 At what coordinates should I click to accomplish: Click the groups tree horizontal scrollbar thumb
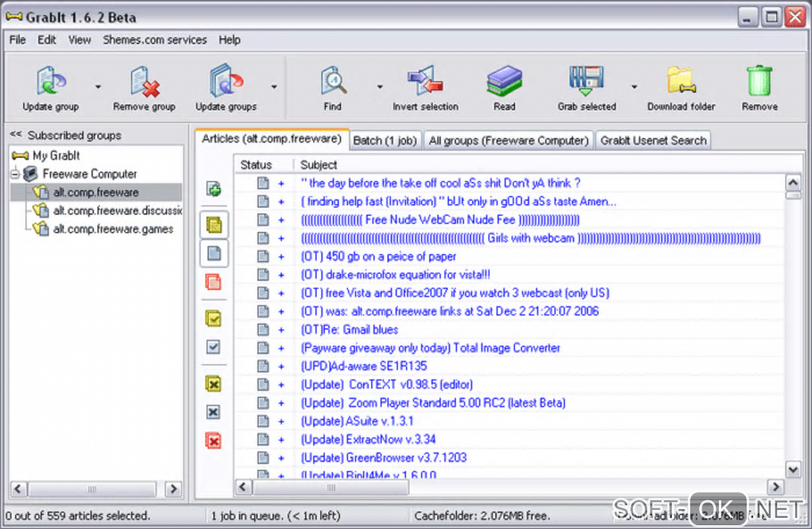(92, 489)
